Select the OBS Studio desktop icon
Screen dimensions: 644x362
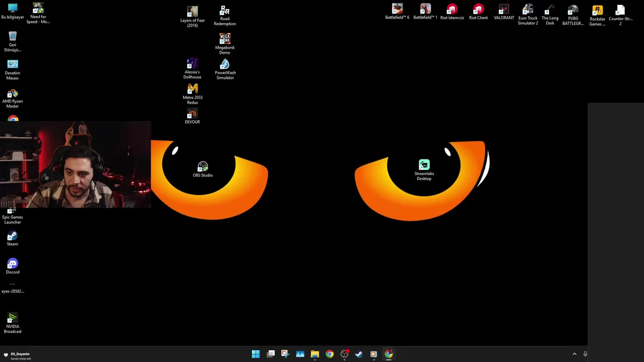coord(203,169)
